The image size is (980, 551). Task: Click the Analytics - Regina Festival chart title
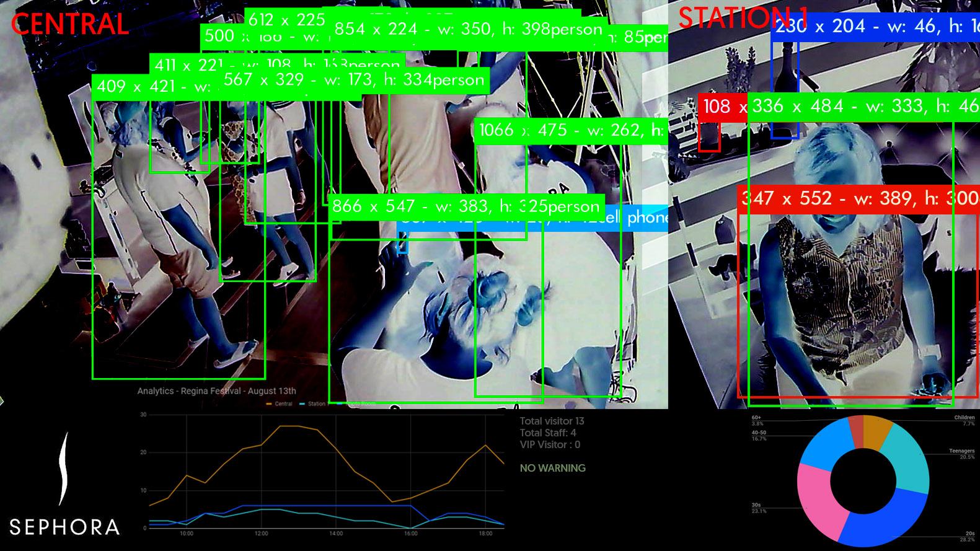click(216, 391)
